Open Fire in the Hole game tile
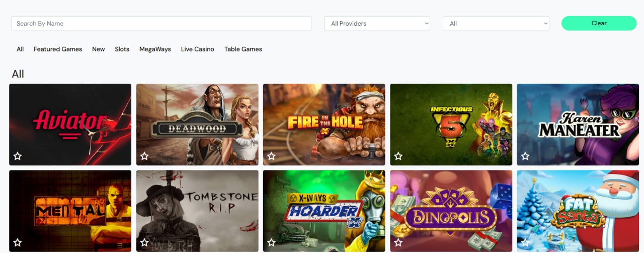This screenshot has height=253, width=644. 324,124
